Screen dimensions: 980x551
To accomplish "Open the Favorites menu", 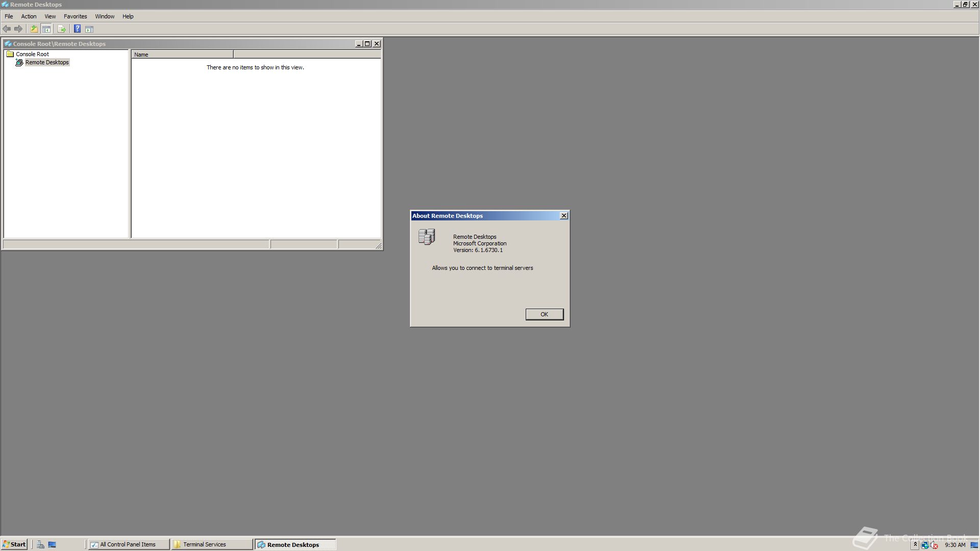I will click(x=76, y=16).
